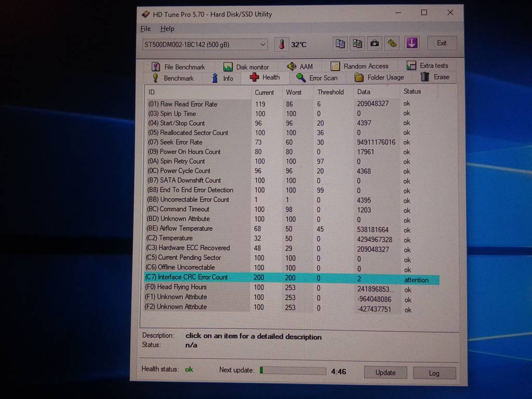Switch to the Random Access tab
Image resolution: width=532 pixels, height=399 pixels.
360,66
